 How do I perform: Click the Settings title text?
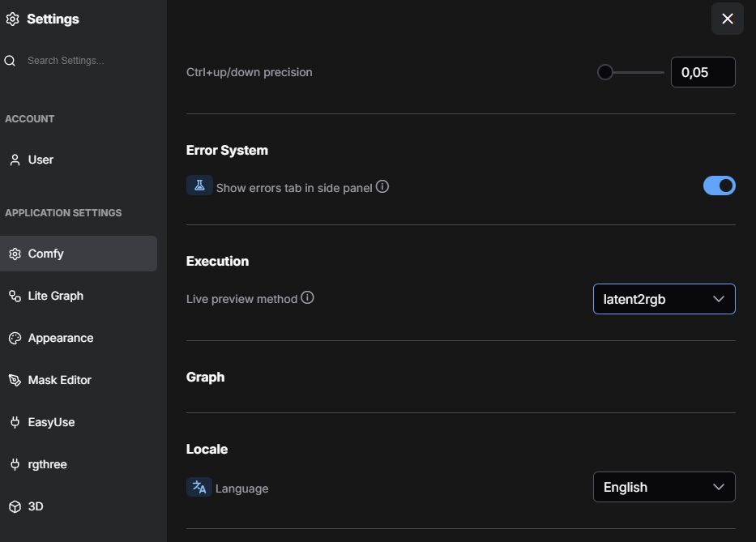pos(53,19)
